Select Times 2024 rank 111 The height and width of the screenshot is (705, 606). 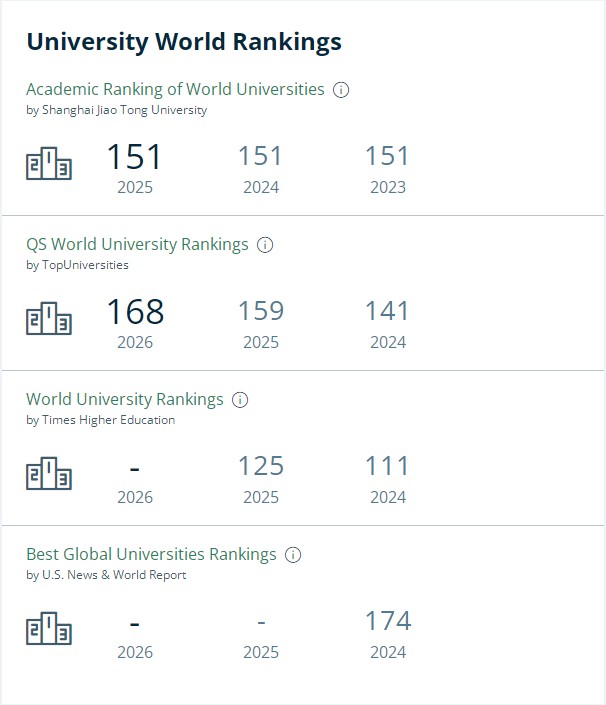388,466
